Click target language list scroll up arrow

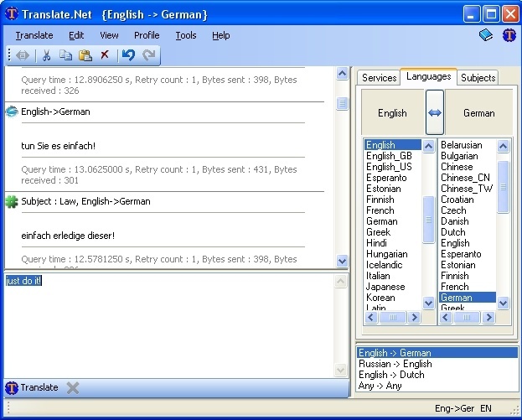[503, 146]
